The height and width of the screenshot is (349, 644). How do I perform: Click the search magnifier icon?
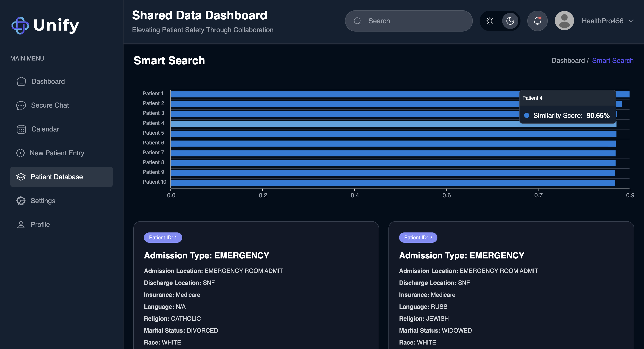click(x=357, y=21)
